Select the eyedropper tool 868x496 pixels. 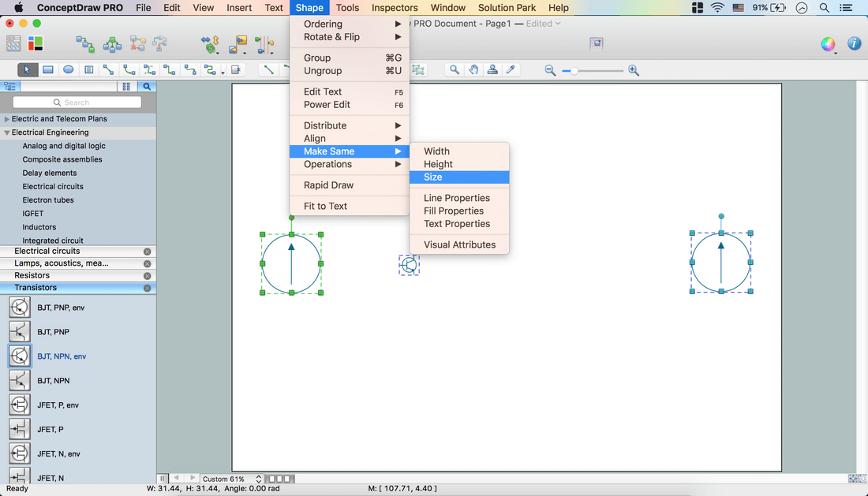point(511,70)
